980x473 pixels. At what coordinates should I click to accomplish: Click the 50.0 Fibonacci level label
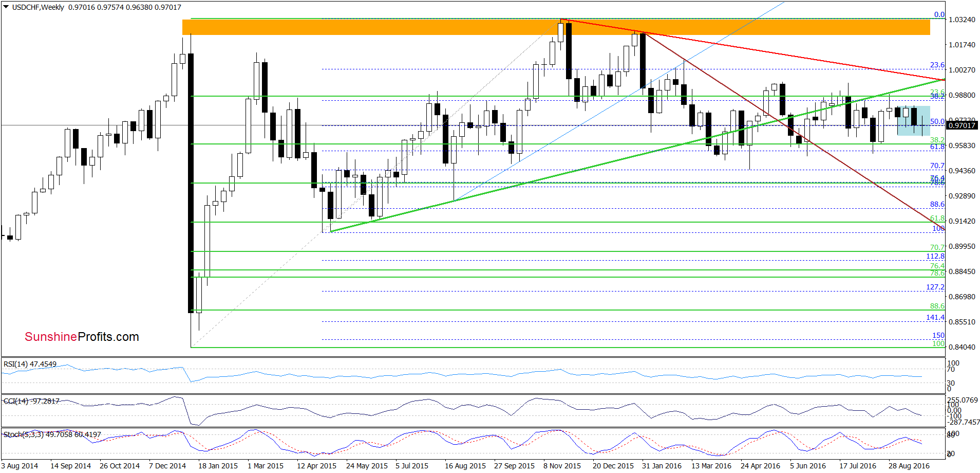[937, 121]
